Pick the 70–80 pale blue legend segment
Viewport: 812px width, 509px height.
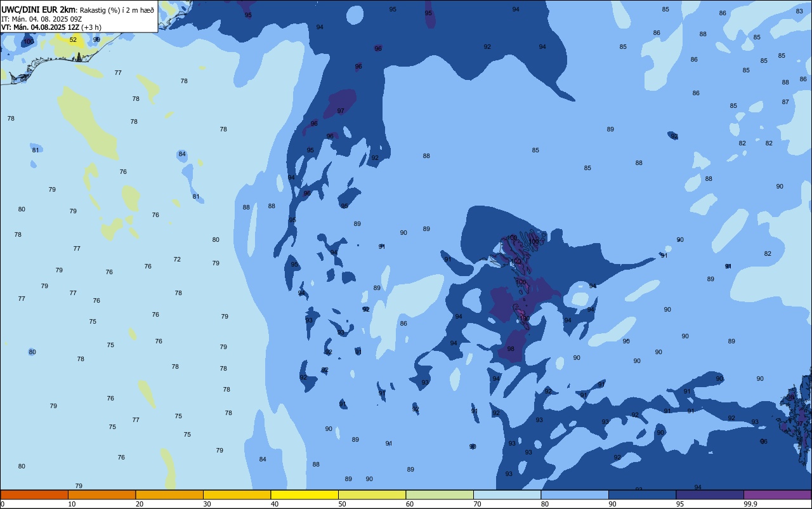pyautogui.click(x=507, y=494)
